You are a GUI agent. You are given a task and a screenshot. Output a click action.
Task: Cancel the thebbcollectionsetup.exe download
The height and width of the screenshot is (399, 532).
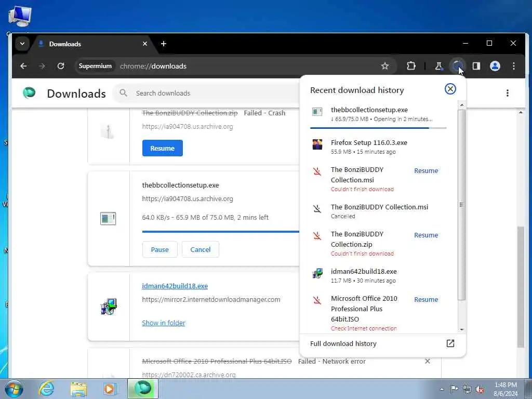point(200,250)
